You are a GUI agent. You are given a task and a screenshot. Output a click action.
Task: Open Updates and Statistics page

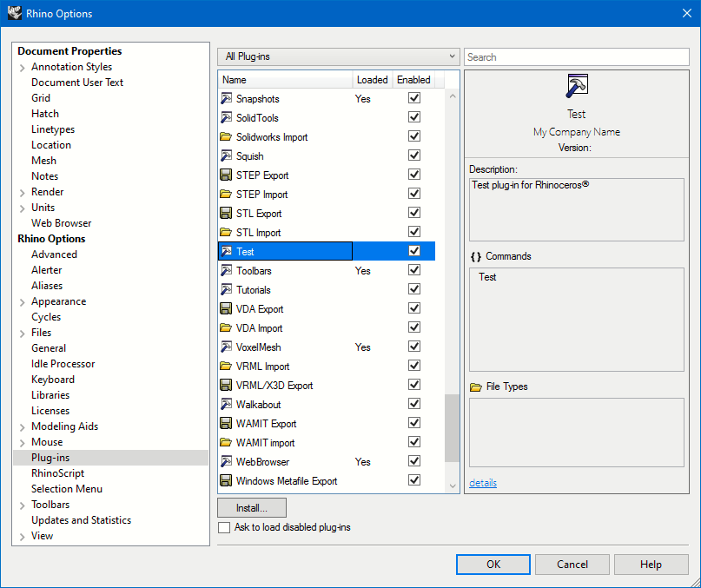click(x=81, y=520)
